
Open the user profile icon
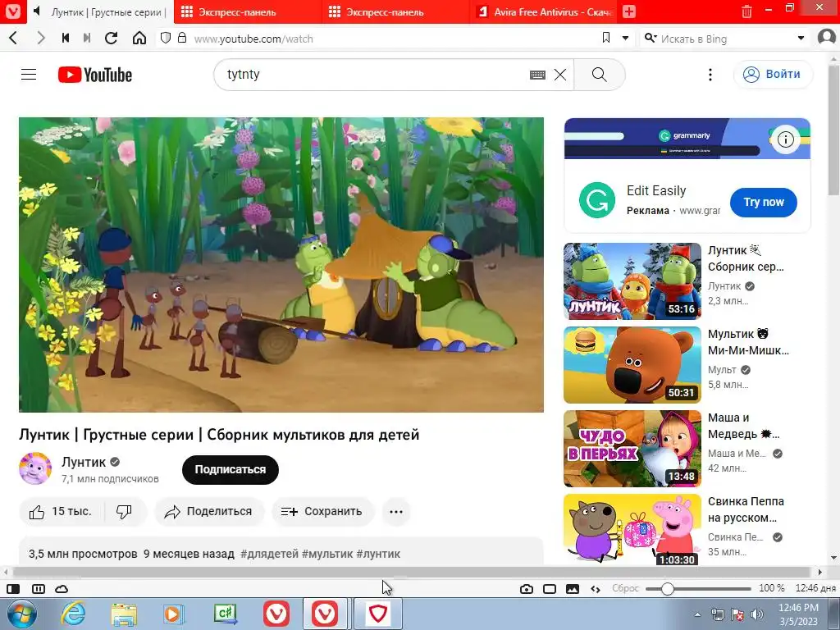(827, 38)
